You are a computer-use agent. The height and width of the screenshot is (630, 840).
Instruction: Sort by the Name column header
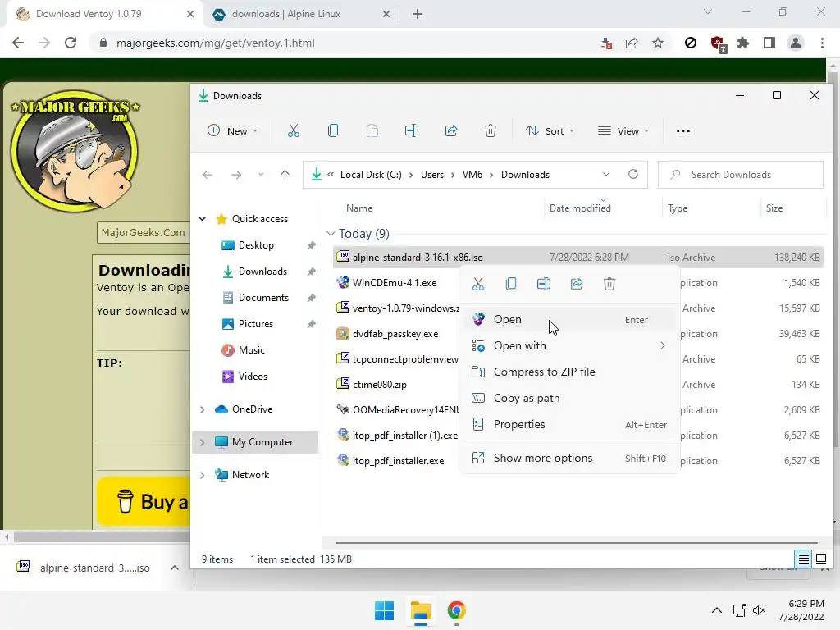click(x=359, y=208)
